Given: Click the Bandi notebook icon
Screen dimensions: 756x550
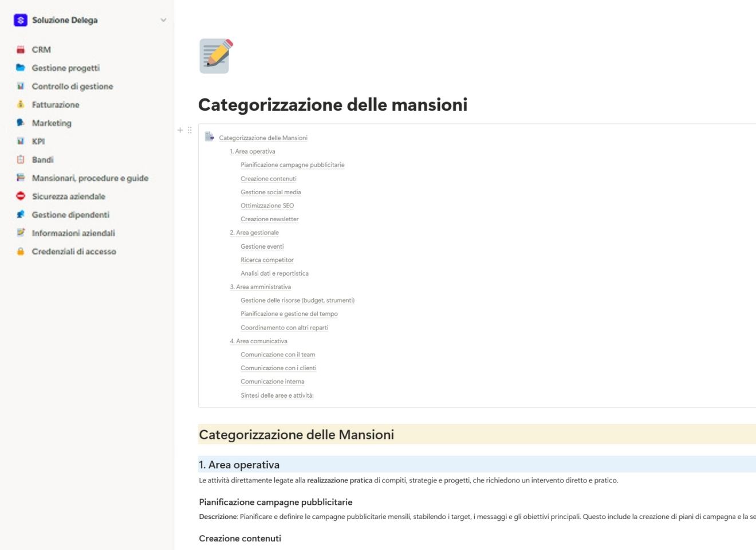Looking at the screenshot, I should tap(21, 159).
